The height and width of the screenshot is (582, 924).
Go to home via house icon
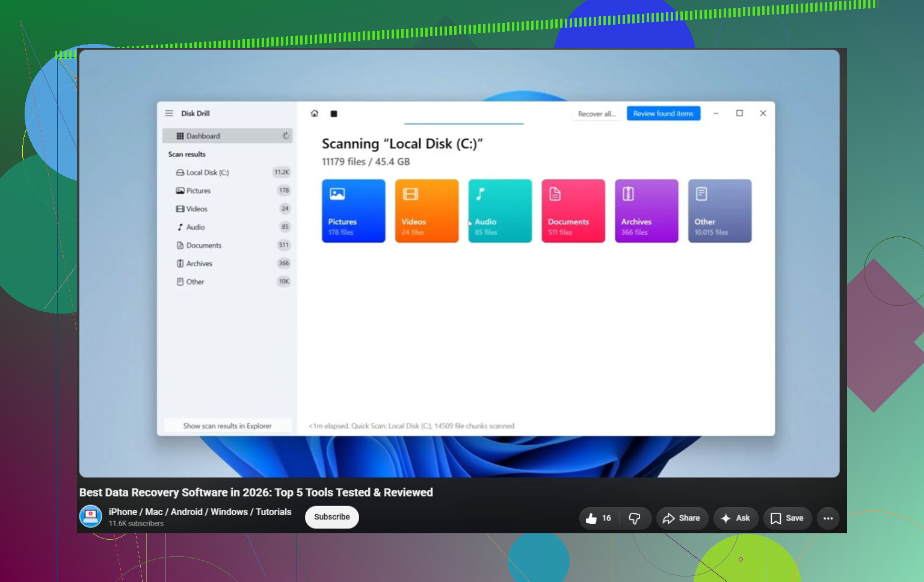pos(314,113)
